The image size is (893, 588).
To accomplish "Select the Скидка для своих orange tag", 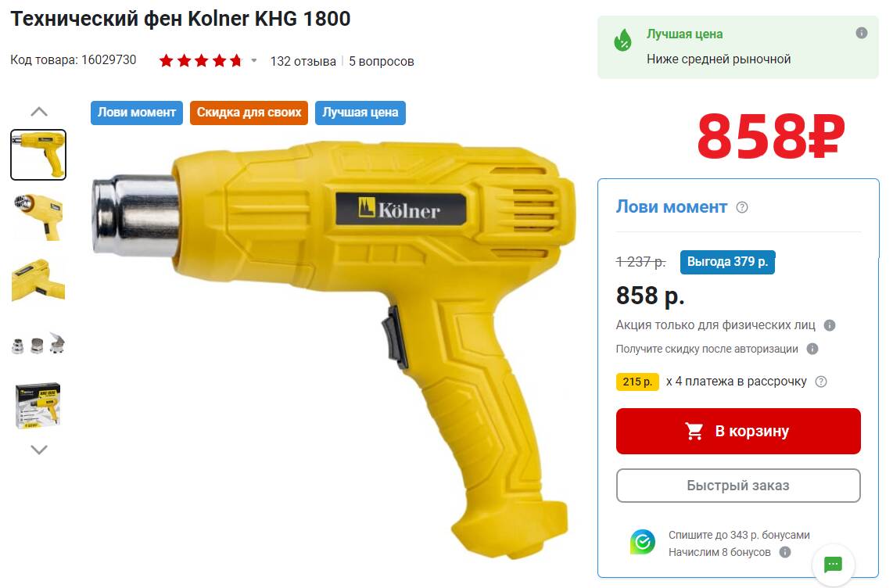I will pyautogui.click(x=249, y=113).
